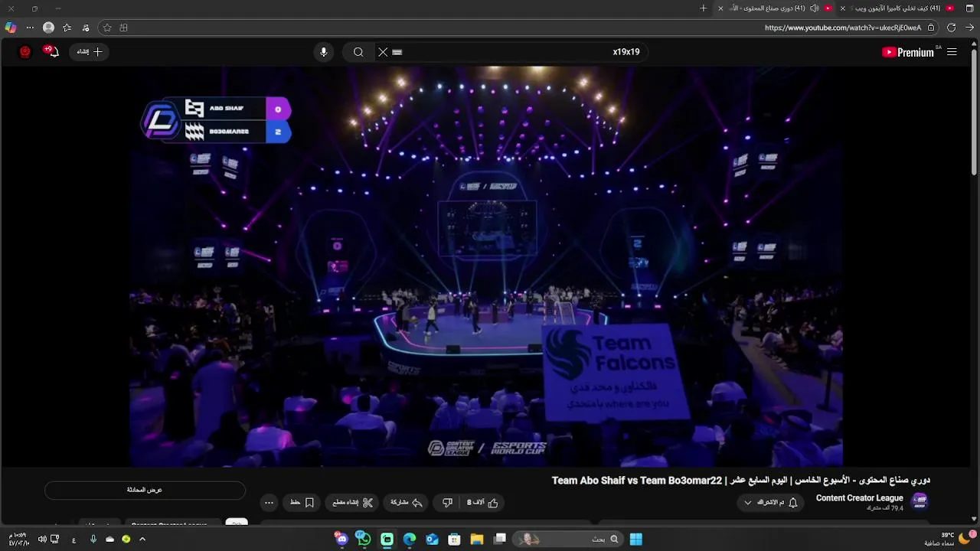Open Content Creator League channel avatar
Viewport: 980px width, 551px height.
coord(920,501)
